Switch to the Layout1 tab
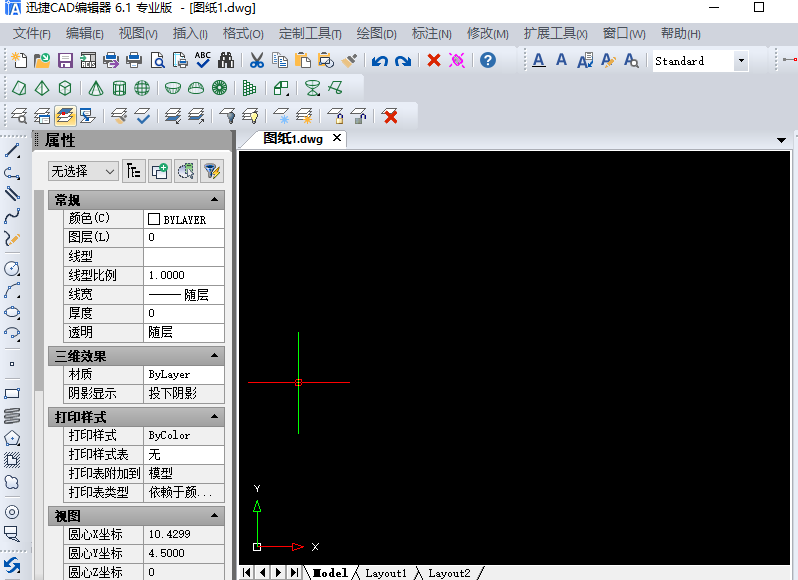The image size is (798, 580). (x=386, y=573)
